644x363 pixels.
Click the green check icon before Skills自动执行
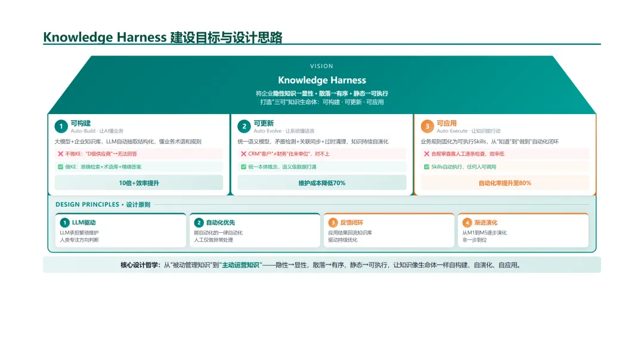point(426,167)
